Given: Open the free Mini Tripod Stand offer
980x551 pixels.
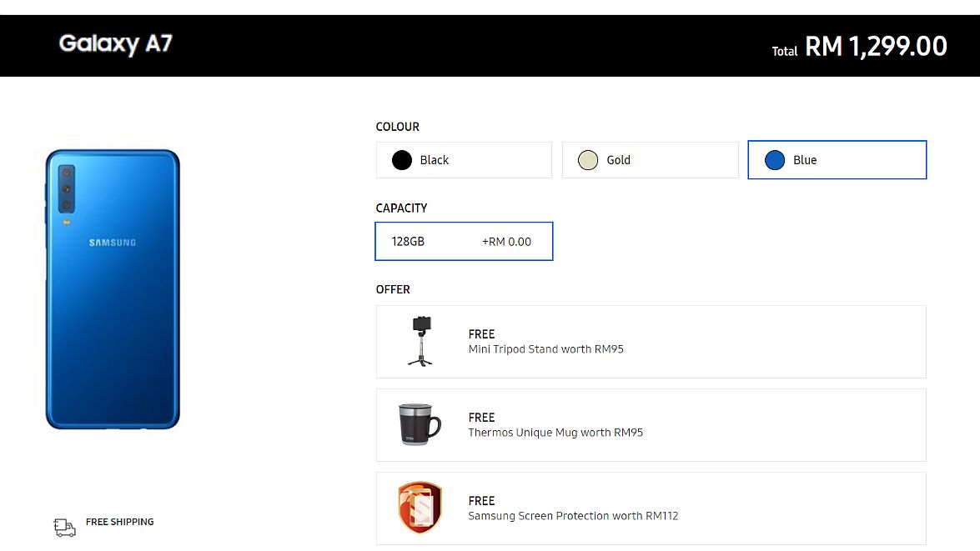Looking at the screenshot, I should tap(651, 342).
